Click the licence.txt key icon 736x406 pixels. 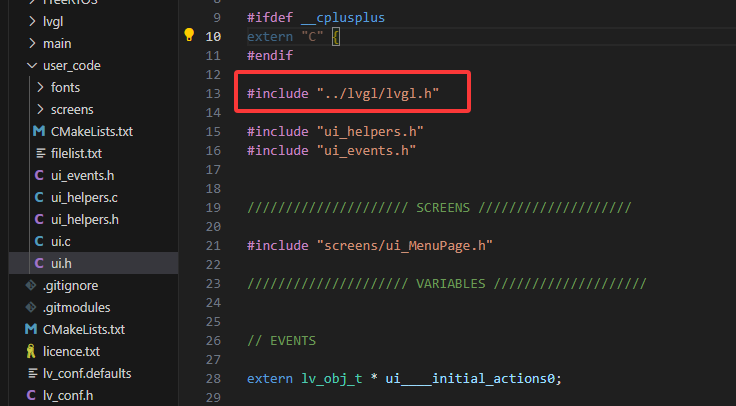click(31, 351)
